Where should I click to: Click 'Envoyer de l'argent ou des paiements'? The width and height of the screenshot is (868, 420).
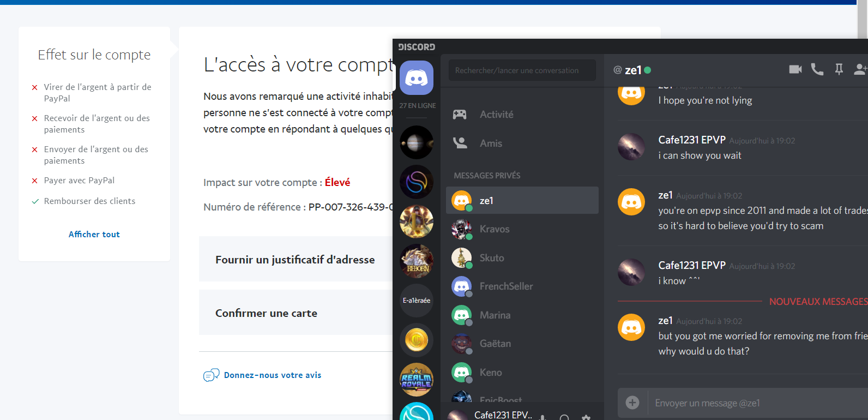tap(96, 155)
